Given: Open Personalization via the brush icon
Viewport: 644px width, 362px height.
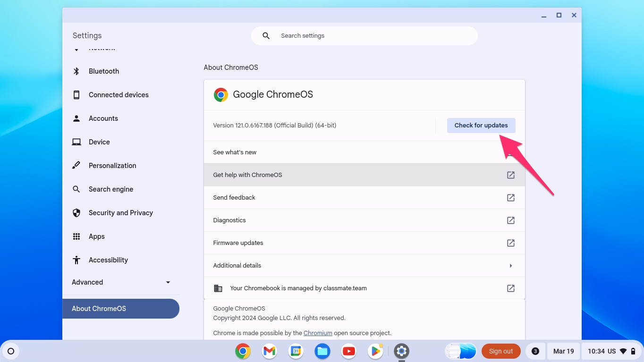Looking at the screenshot, I should coord(76,166).
